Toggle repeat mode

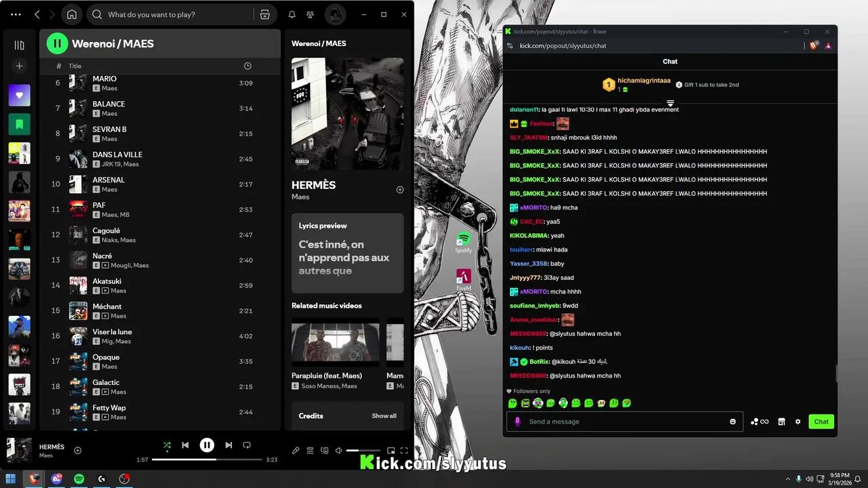247,445
